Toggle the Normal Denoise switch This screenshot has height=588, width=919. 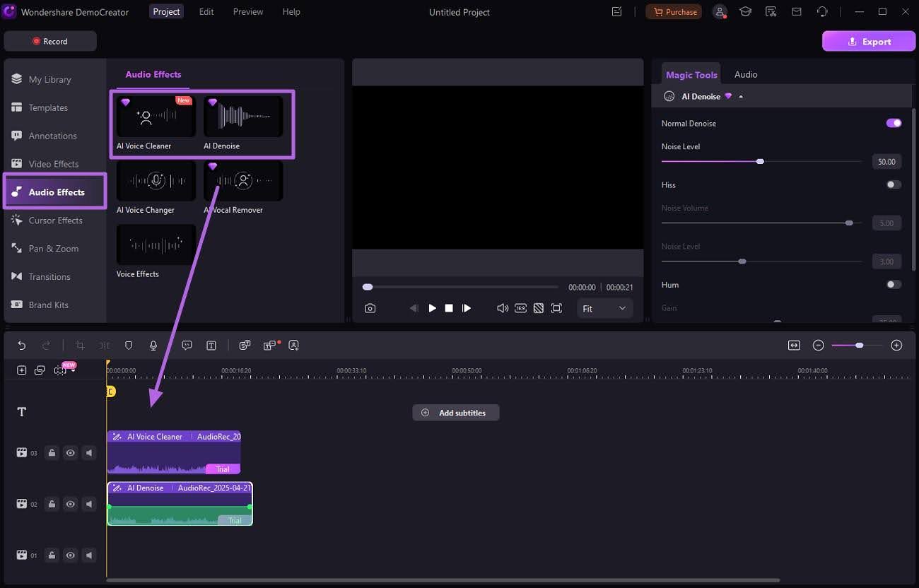(894, 123)
